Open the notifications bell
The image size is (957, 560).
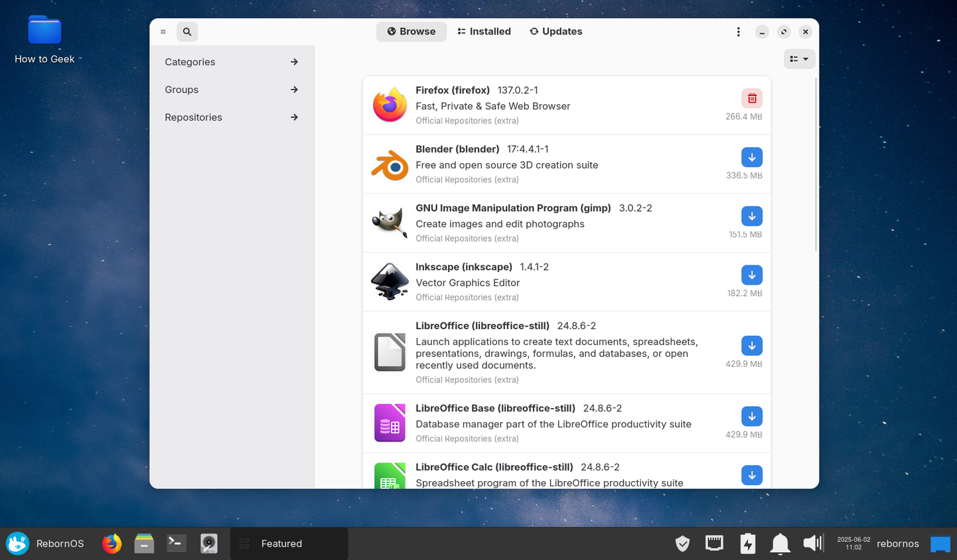(780, 543)
